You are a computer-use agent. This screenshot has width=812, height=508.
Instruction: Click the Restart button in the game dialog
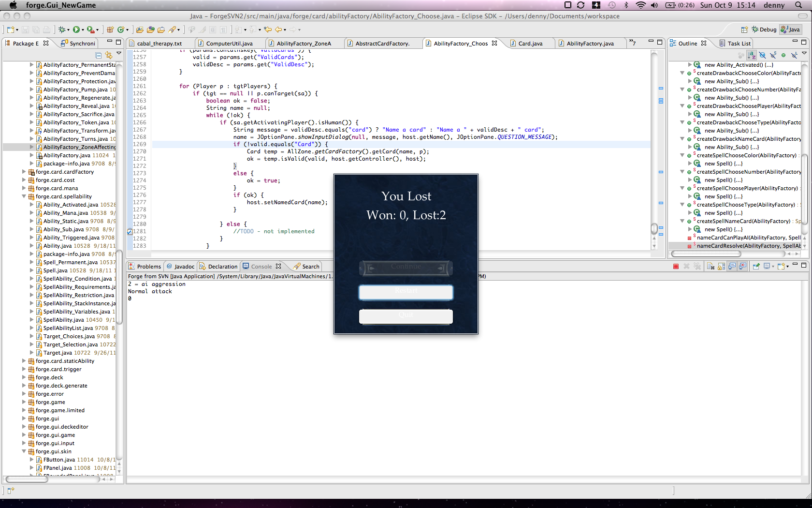click(x=406, y=291)
